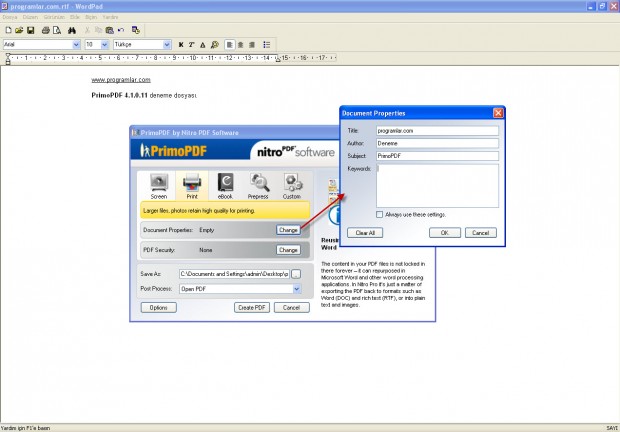Open print preview in WordPad toolbar
Viewport: 620px width, 432px height.
pyautogui.click(x=57, y=30)
